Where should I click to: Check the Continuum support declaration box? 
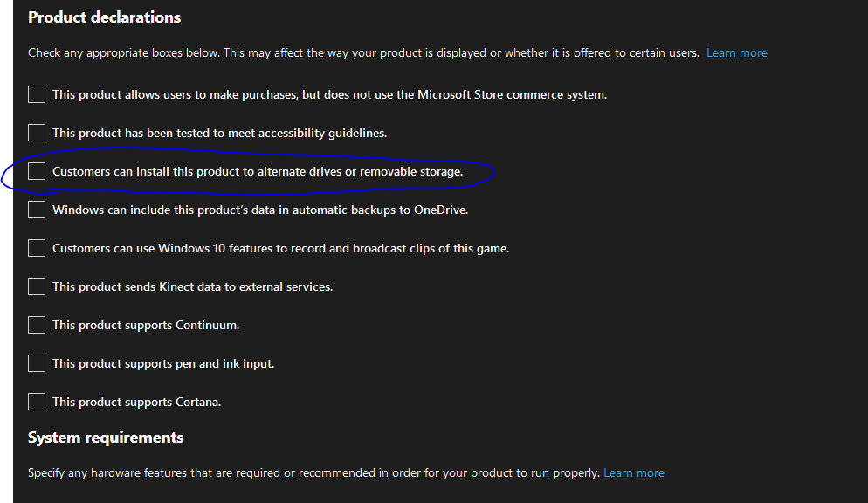click(36, 325)
